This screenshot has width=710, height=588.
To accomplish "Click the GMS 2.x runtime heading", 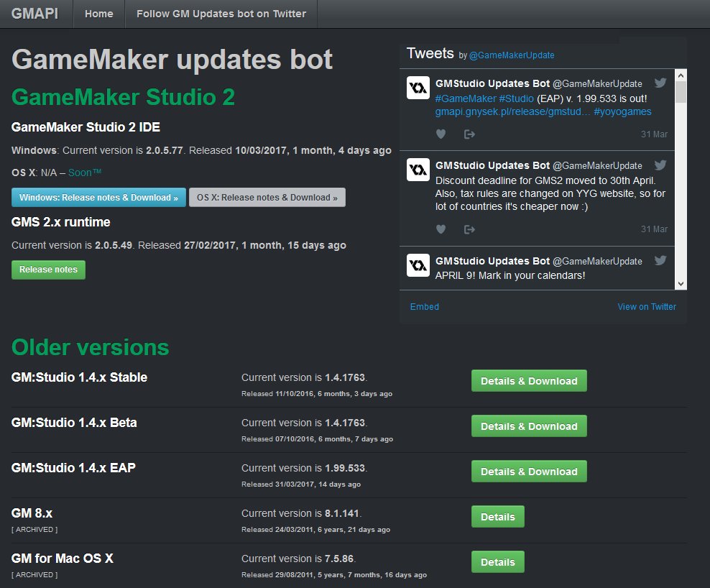I will pyautogui.click(x=60, y=222).
